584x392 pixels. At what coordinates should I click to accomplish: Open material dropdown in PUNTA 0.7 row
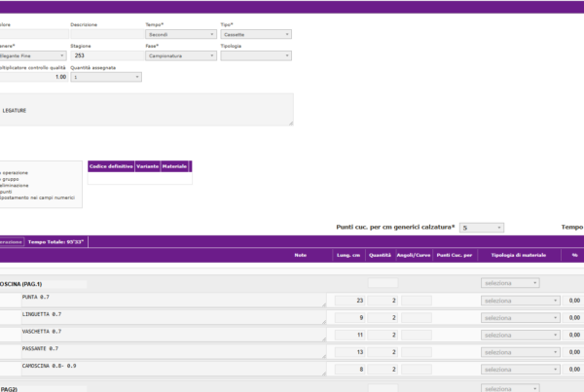[521, 301]
